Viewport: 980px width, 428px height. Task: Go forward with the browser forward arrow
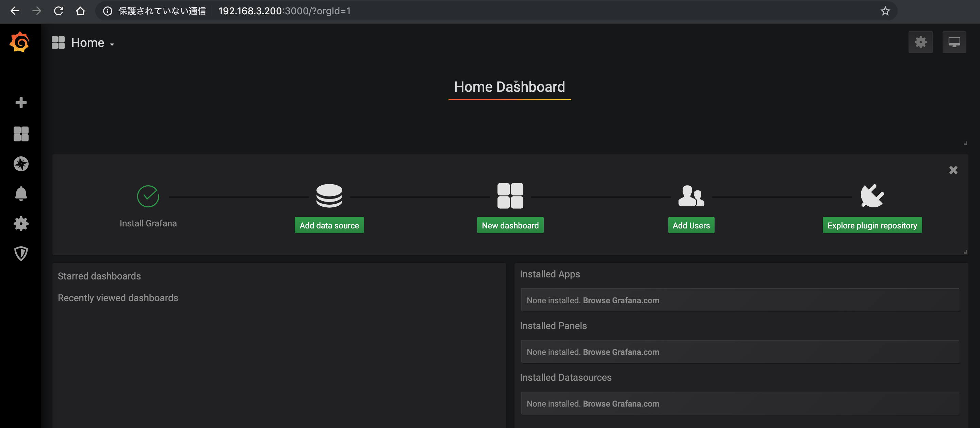(x=36, y=11)
